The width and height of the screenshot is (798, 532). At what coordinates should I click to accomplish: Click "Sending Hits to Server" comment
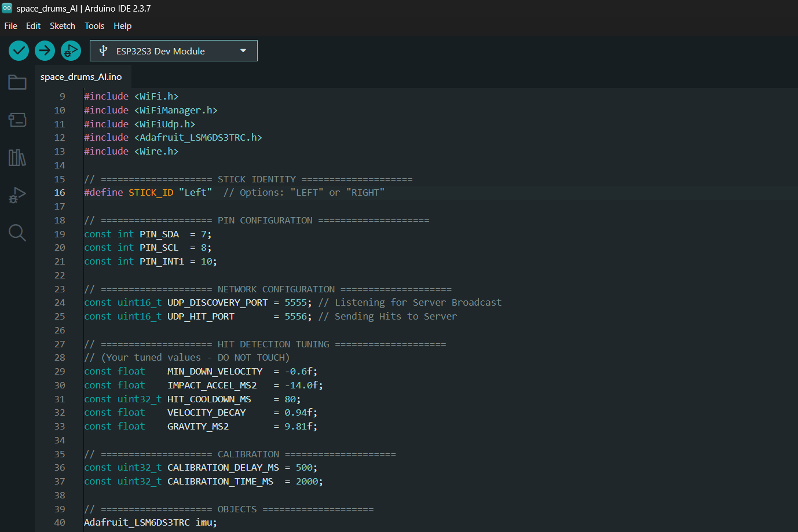click(387, 317)
